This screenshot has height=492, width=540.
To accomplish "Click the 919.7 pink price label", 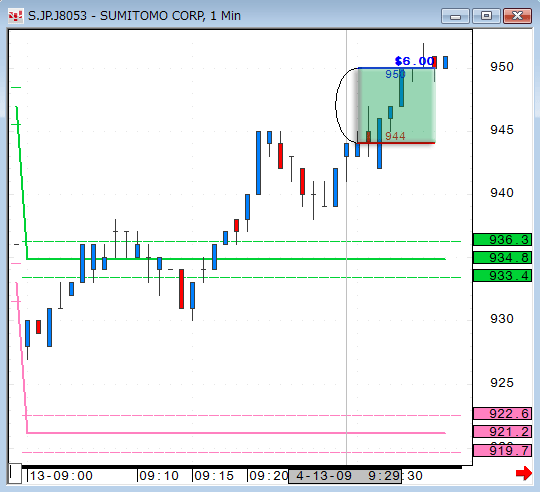I will click(502, 450).
